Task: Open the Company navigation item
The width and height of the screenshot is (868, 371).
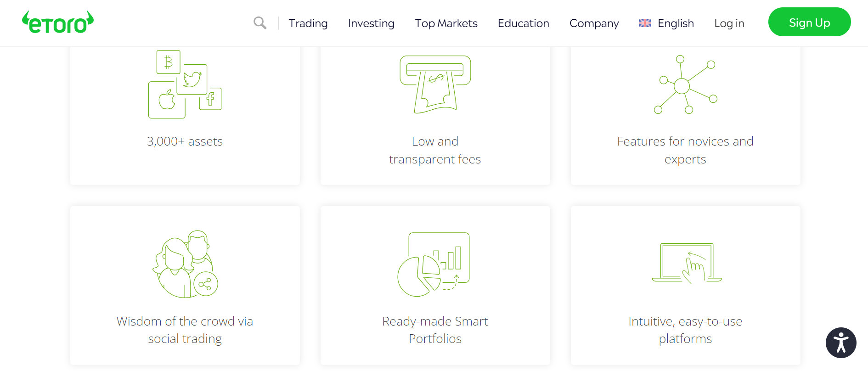Action: tap(594, 23)
